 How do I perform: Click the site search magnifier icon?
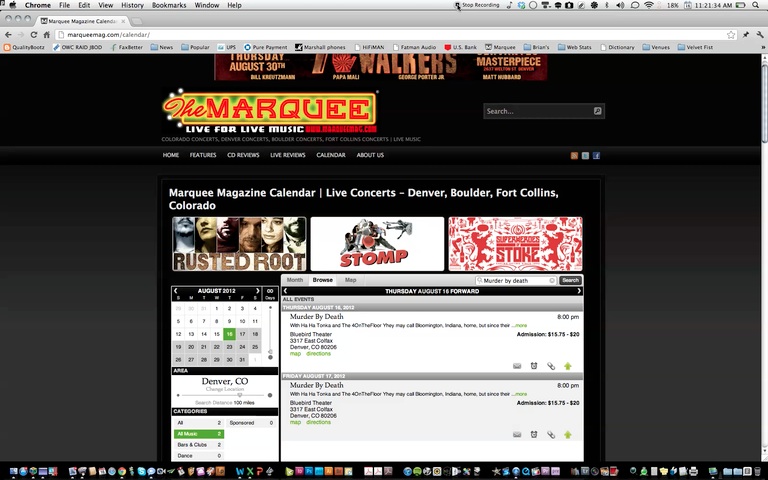(598, 111)
